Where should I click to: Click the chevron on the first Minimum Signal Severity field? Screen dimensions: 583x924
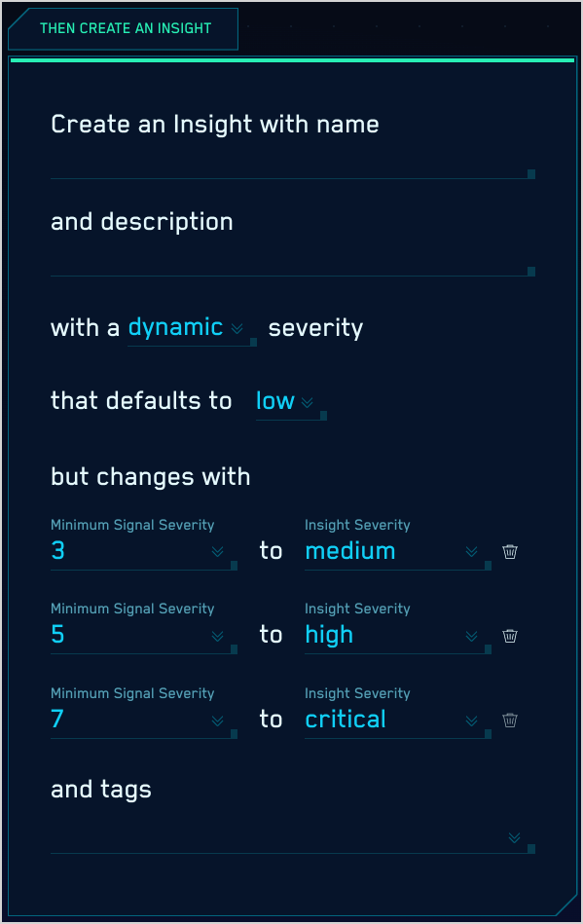(216, 552)
